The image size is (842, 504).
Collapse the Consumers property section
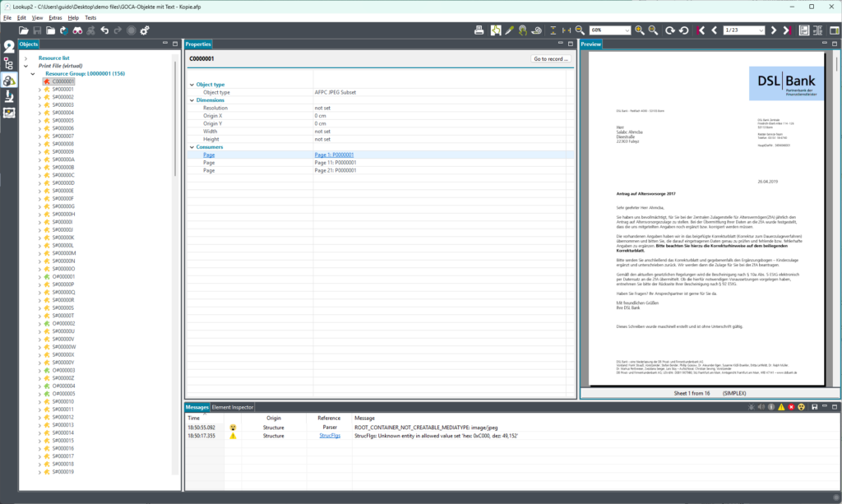(x=192, y=147)
